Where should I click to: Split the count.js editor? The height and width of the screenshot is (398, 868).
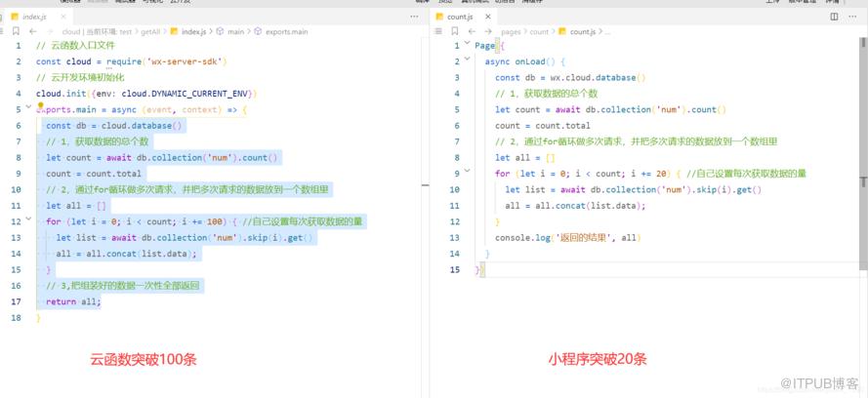click(x=834, y=17)
